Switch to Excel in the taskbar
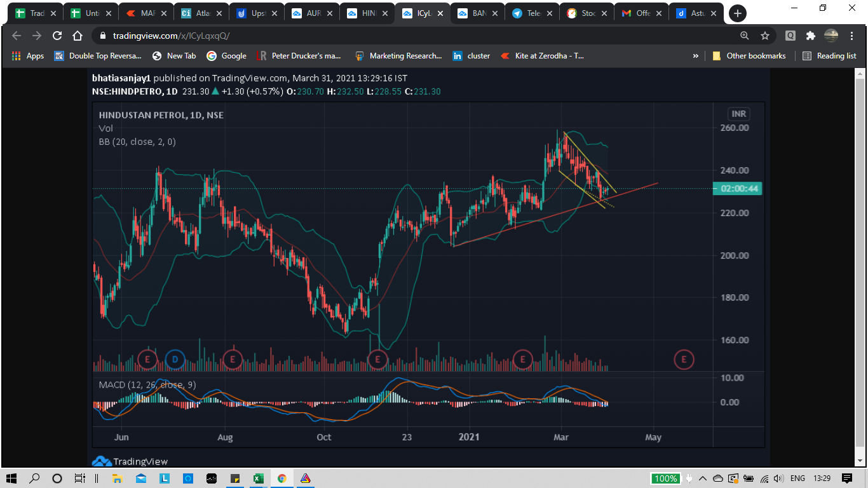 [x=259, y=478]
